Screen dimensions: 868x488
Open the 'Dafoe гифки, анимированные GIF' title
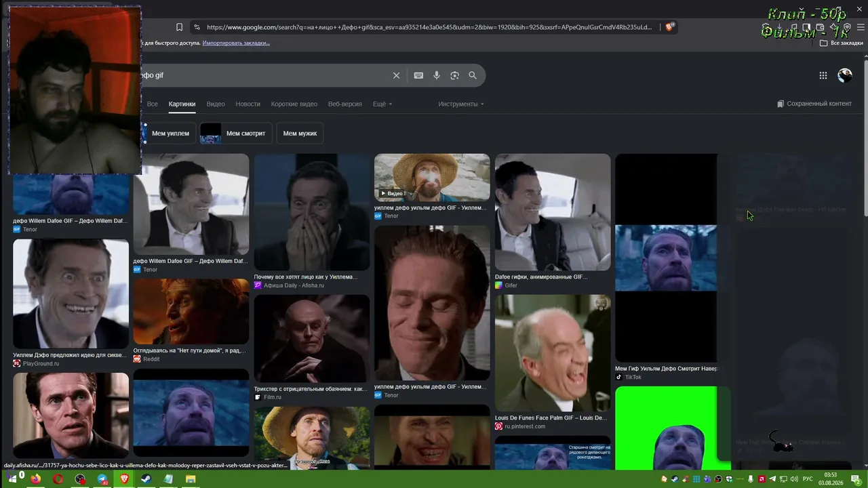point(541,277)
